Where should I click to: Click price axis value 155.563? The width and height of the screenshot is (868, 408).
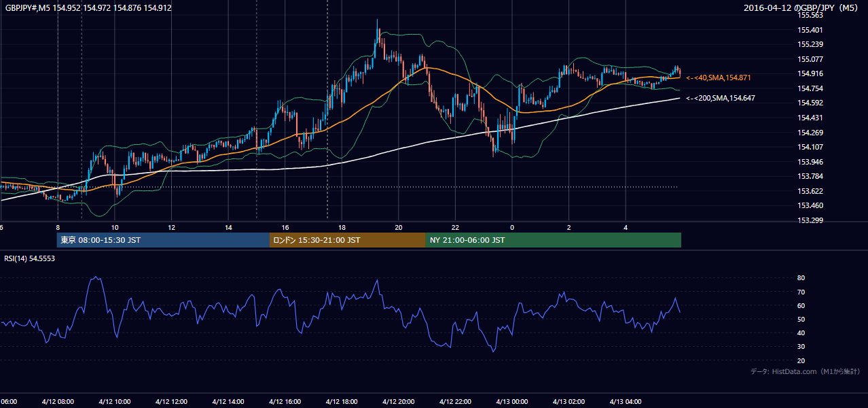coord(810,15)
